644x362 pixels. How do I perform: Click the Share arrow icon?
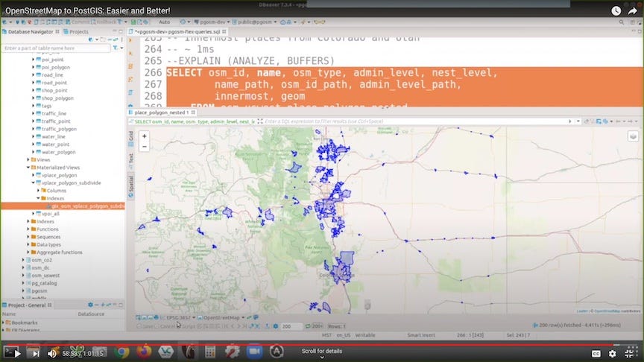click(x=633, y=11)
